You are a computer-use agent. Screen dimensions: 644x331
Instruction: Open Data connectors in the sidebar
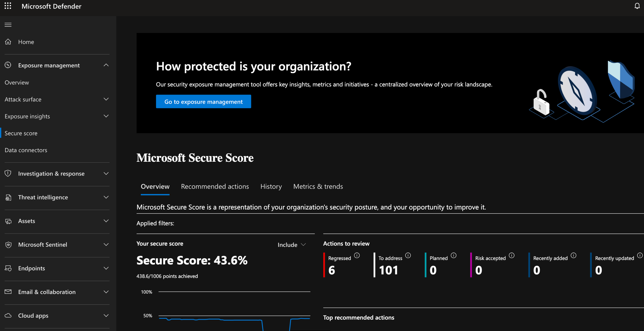(x=26, y=150)
